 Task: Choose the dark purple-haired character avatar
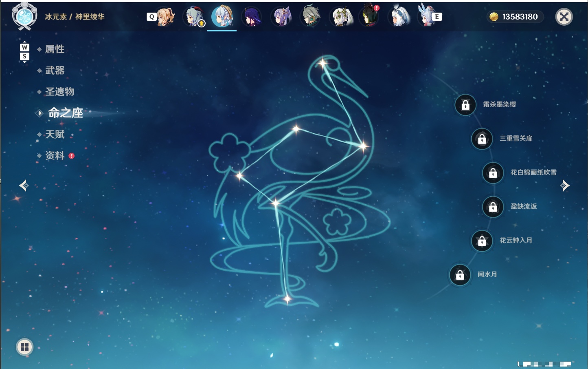252,17
